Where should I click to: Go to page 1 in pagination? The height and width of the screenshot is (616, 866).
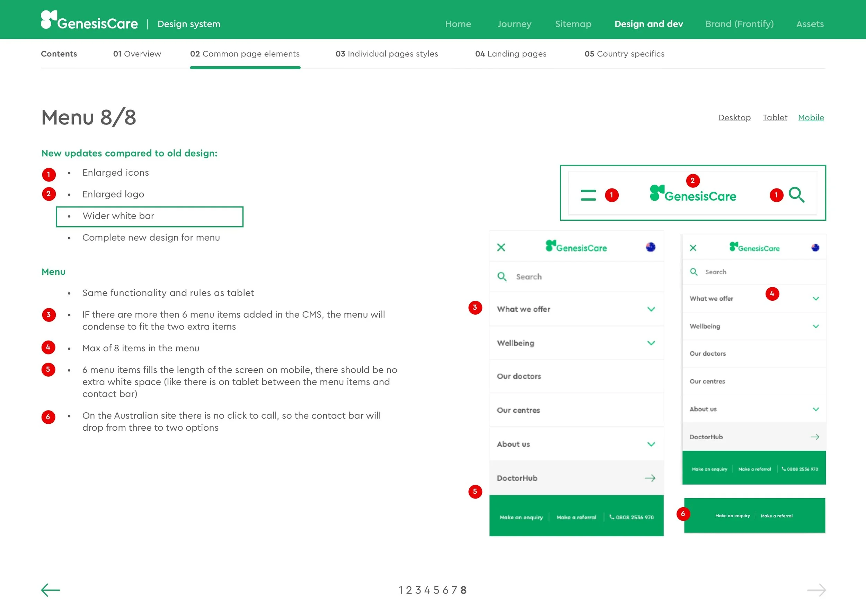(x=400, y=590)
